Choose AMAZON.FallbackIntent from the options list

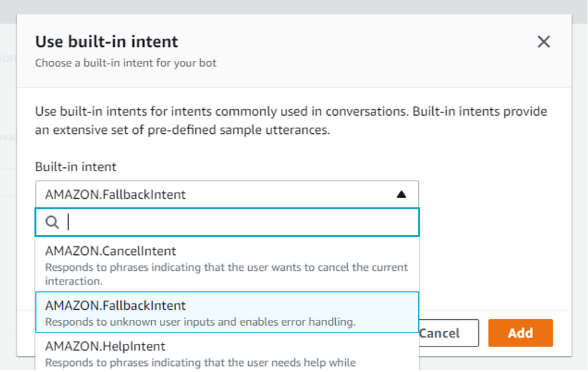coord(115,306)
